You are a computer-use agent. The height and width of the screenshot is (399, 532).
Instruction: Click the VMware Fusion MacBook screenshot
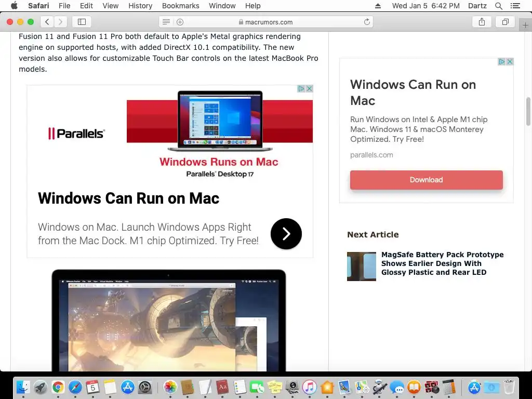tap(169, 320)
